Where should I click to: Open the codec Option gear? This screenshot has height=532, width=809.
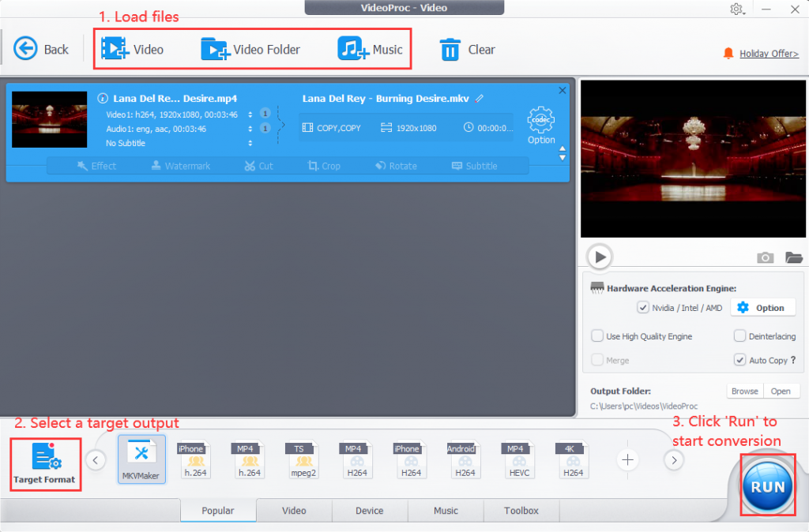541,122
